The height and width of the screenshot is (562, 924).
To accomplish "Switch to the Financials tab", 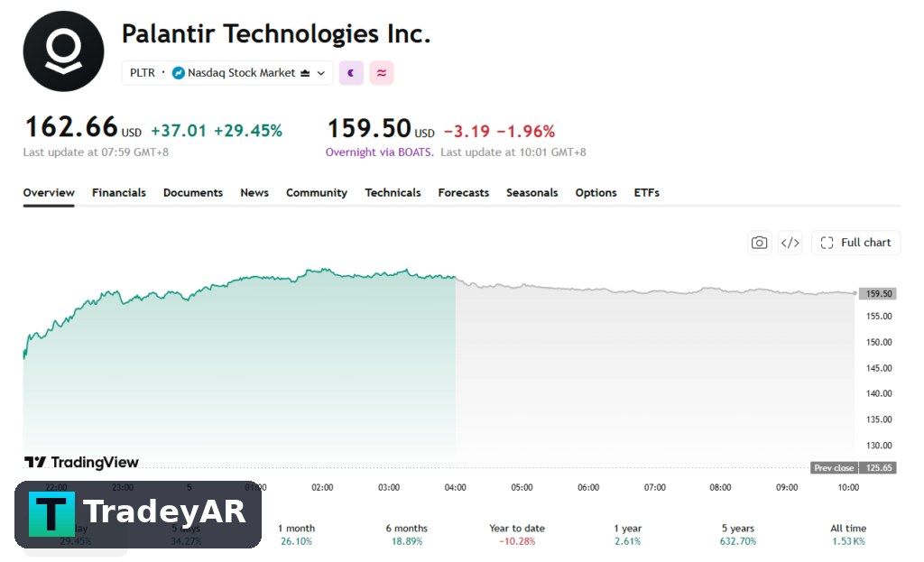I will point(118,193).
